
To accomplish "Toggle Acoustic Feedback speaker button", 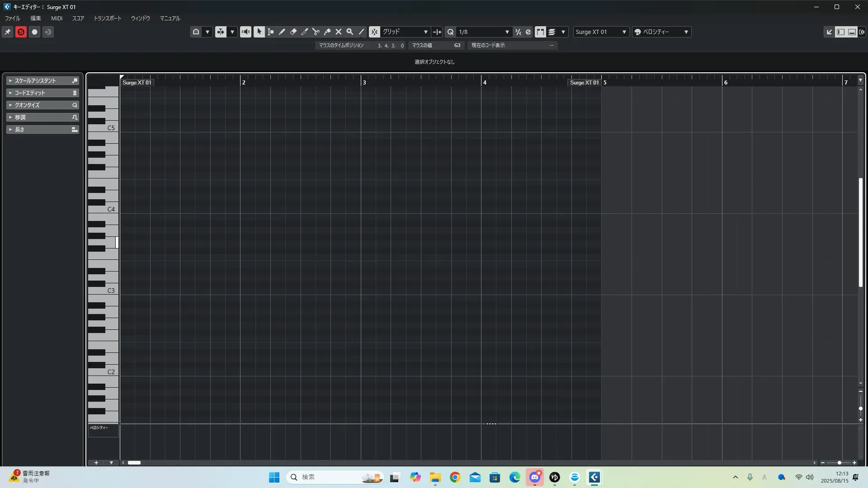I will pos(245,32).
